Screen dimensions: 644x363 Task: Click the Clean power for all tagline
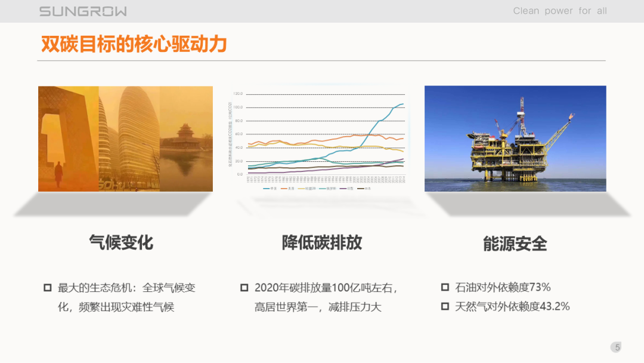[x=560, y=11]
